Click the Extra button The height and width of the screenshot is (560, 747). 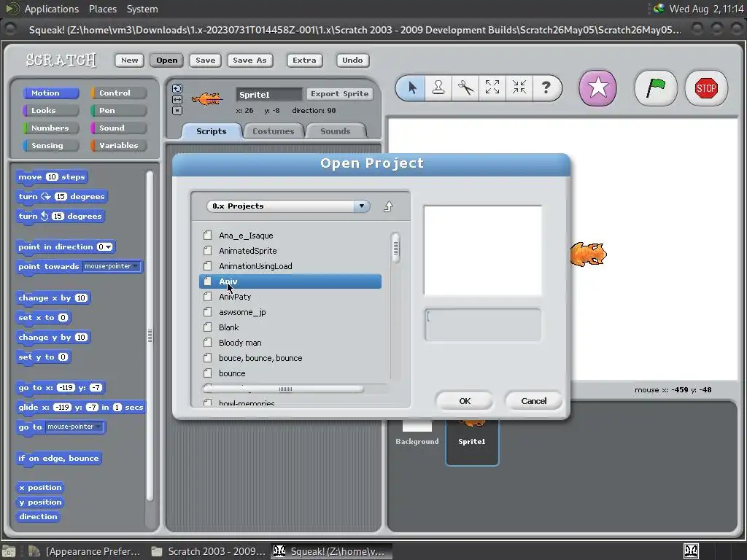(304, 60)
